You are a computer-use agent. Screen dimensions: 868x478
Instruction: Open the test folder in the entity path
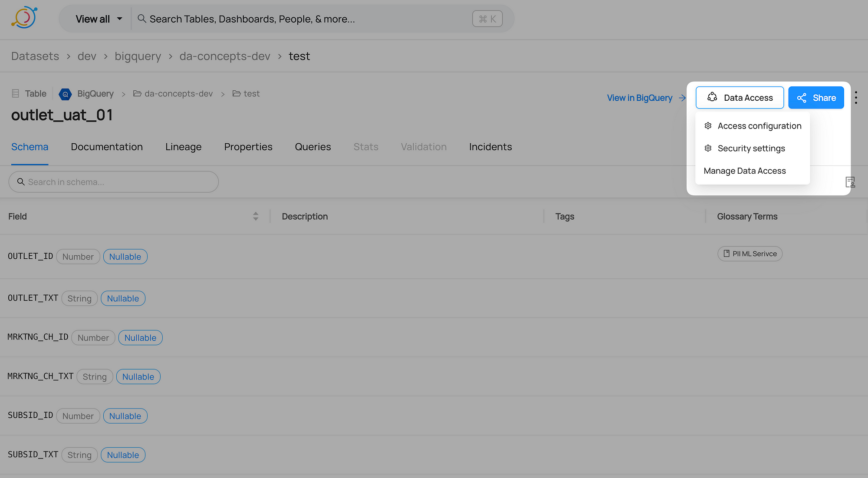[x=246, y=94]
